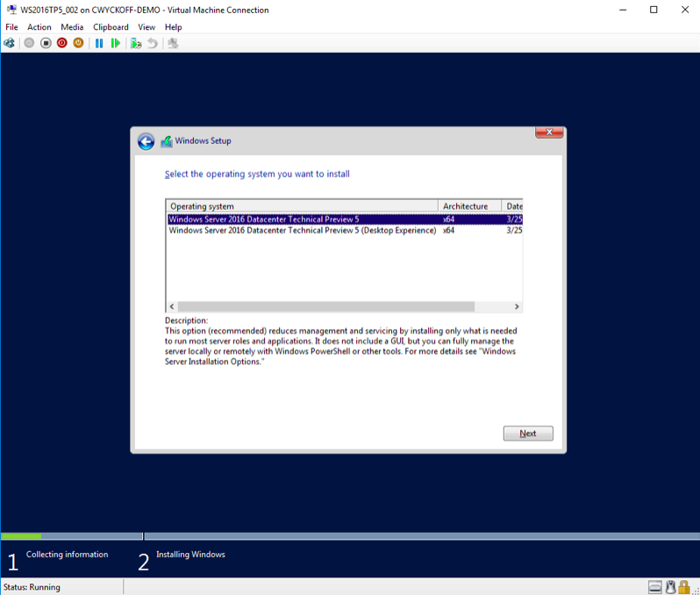The image size is (700, 595).
Task: Click the Operating system column header
Action: [303, 206]
